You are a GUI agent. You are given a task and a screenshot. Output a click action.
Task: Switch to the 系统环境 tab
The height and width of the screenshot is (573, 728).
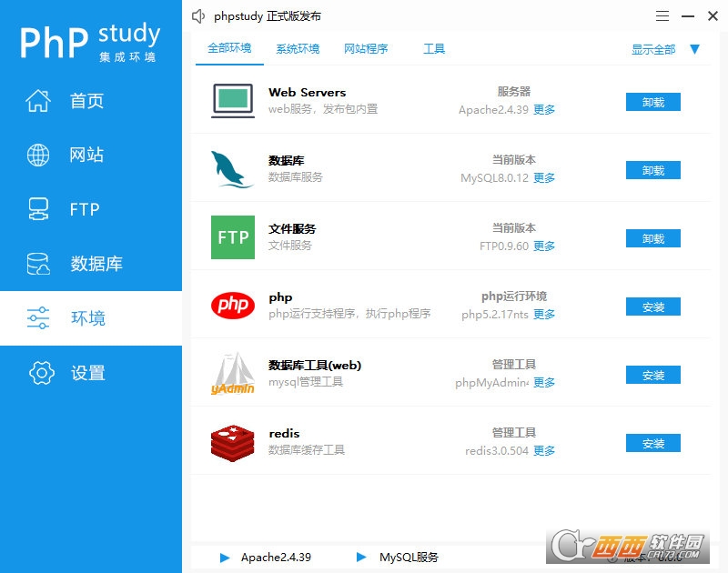pos(298,48)
